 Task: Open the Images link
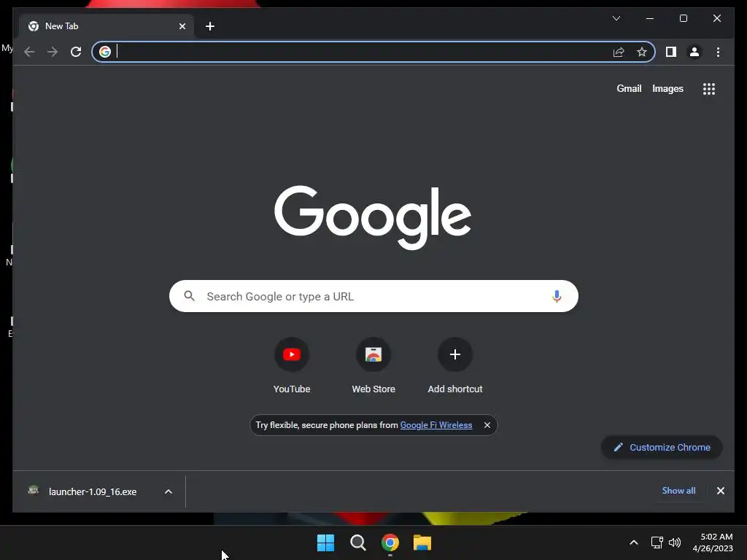(x=667, y=88)
